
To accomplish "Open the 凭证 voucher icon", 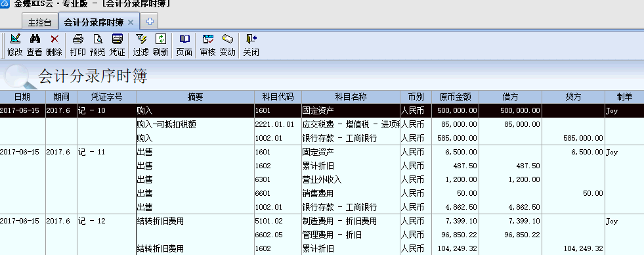I will (118, 39).
